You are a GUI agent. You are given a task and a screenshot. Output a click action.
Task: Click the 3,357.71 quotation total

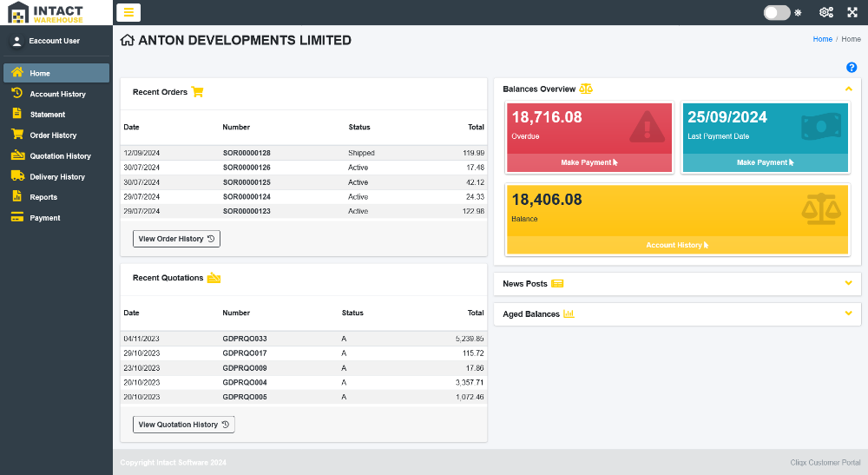click(x=470, y=382)
